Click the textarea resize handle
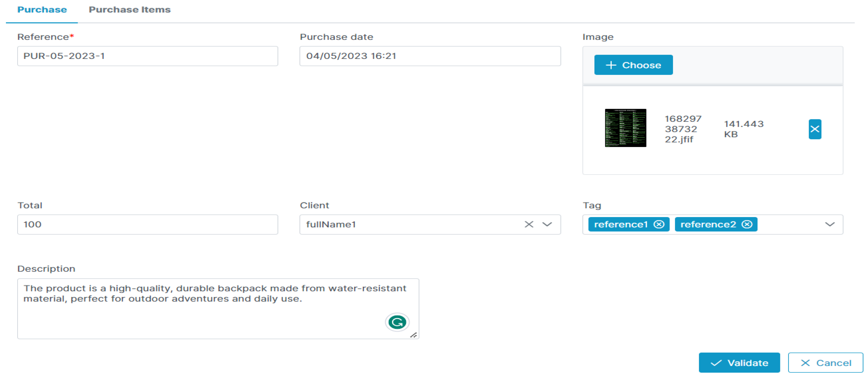 413,335
